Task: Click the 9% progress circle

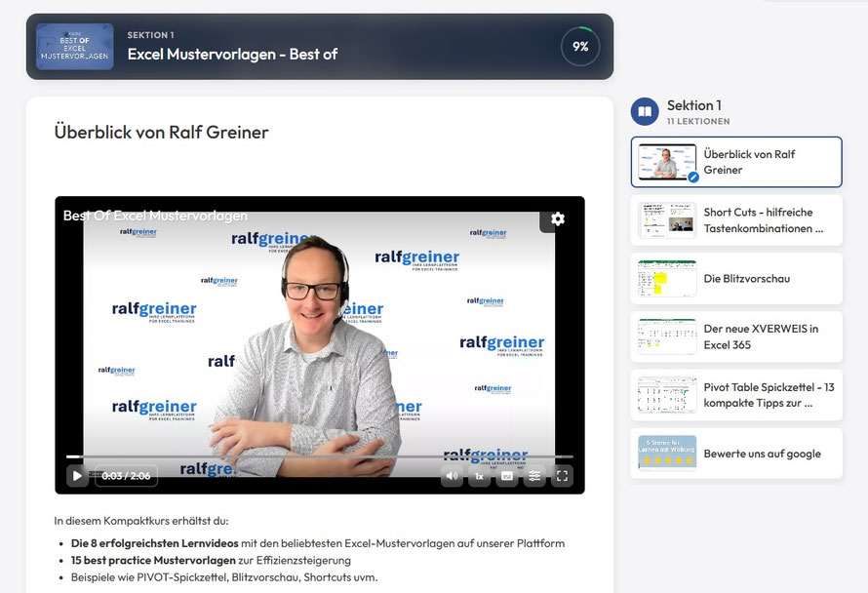Action: coord(580,47)
